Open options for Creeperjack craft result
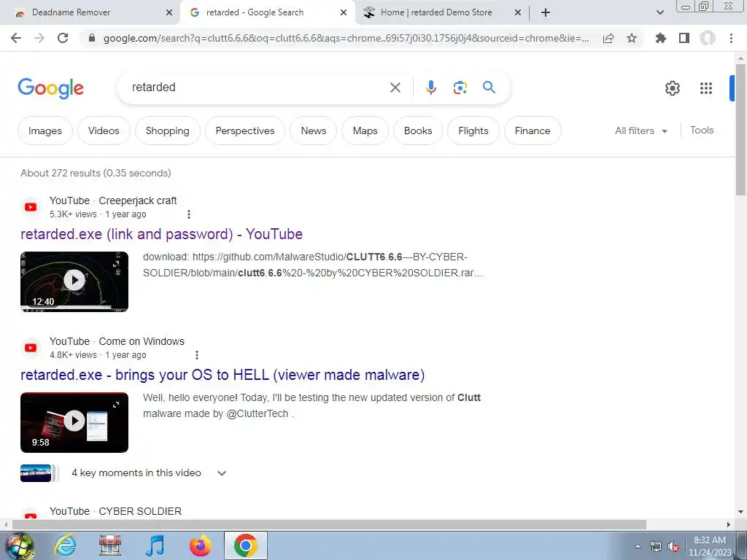 (x=189, y=214)
